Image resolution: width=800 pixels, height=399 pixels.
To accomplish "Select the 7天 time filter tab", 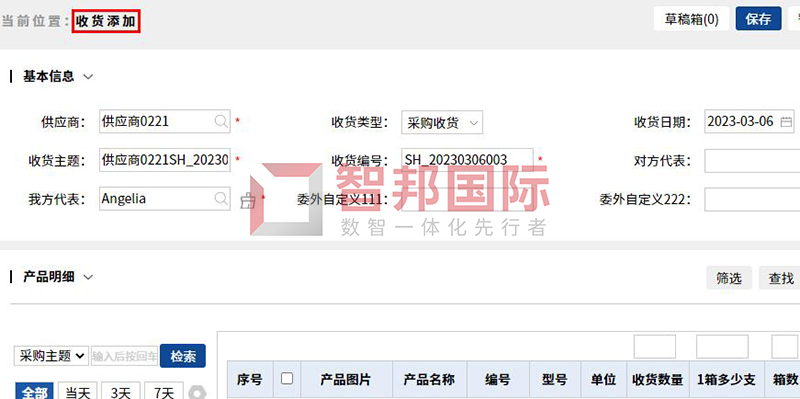I will click(164, 392).
